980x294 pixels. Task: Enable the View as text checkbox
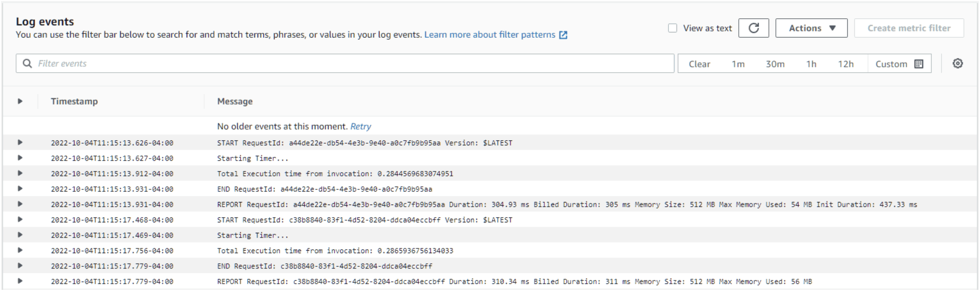tap(672, 28)
